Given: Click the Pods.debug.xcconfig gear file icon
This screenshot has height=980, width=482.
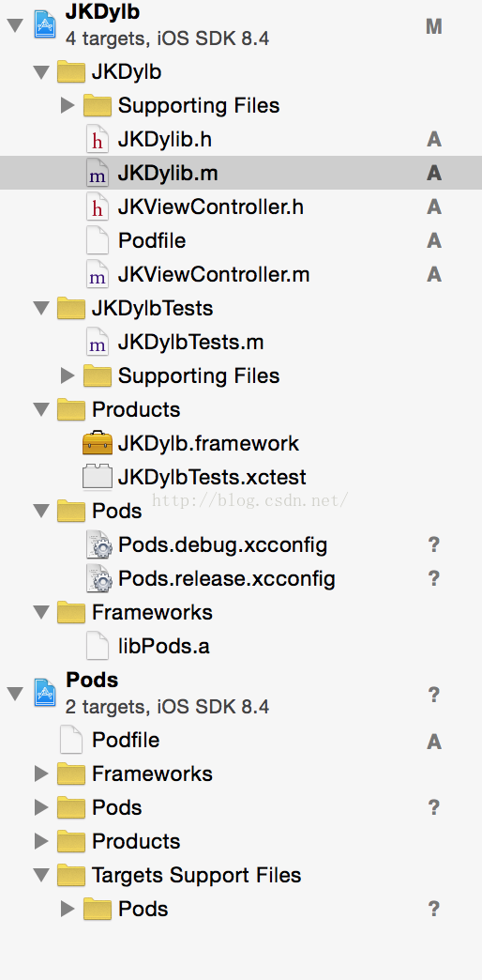Looking at the screenshot, I should click(x=98, y=545).
